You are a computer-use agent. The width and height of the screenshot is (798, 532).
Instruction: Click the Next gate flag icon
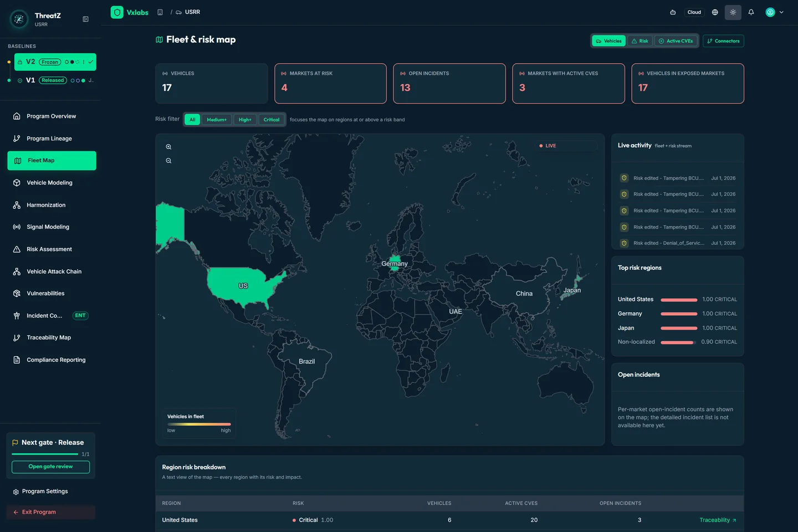click(x=15, y=443)
